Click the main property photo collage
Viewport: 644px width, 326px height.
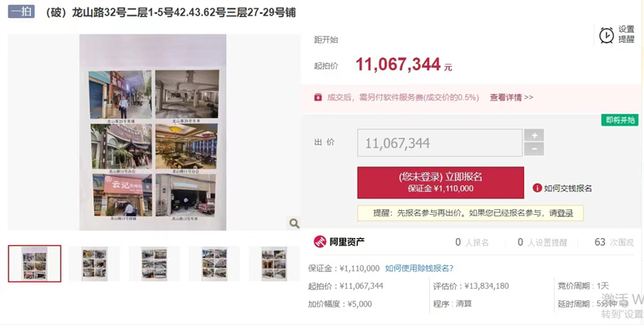click(152, 132)
